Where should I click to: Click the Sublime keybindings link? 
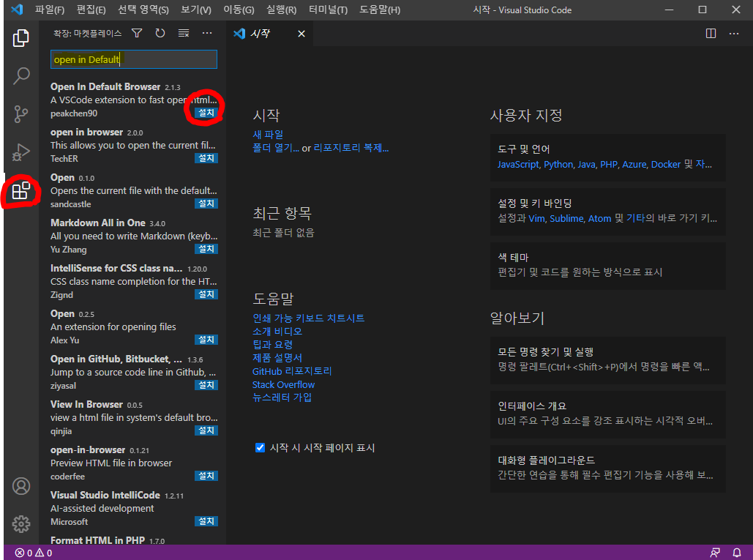pos(566,219)
